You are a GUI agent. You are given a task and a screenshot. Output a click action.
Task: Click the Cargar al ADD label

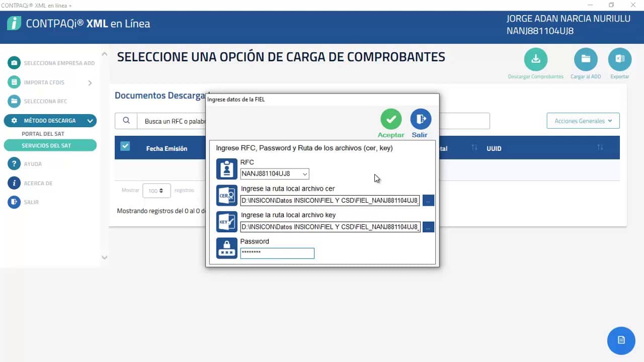click(x=586, y=76)
